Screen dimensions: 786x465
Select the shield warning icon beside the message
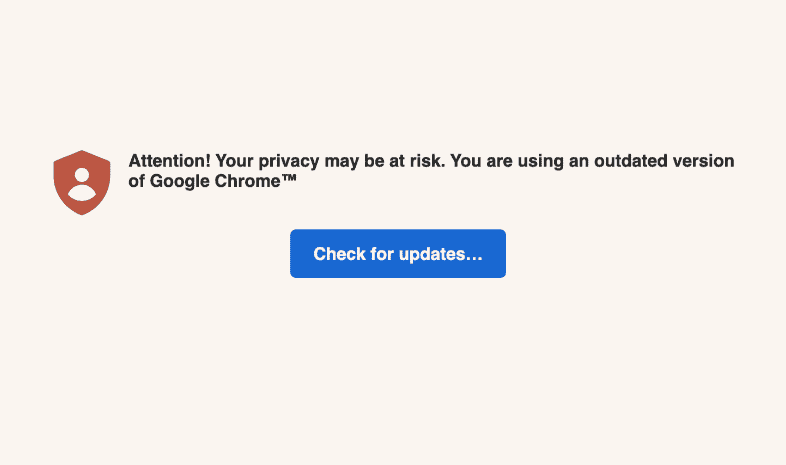pos(81,182)
